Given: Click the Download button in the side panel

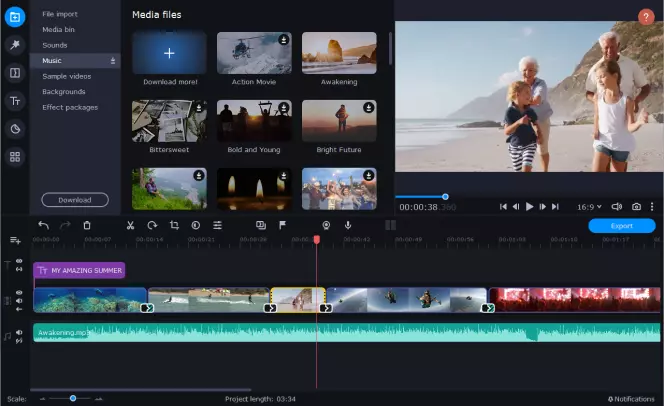Looking at the screenshot, I should pos(75,200).
